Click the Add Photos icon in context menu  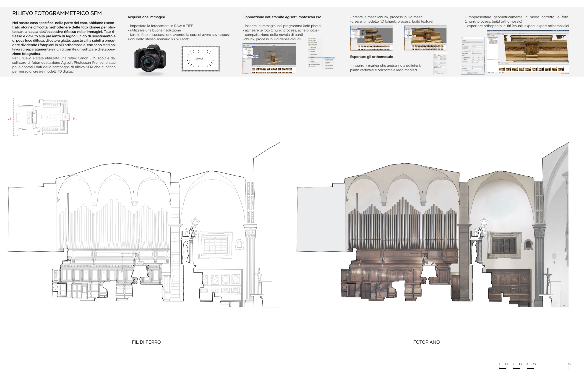[x=309, y=39]
